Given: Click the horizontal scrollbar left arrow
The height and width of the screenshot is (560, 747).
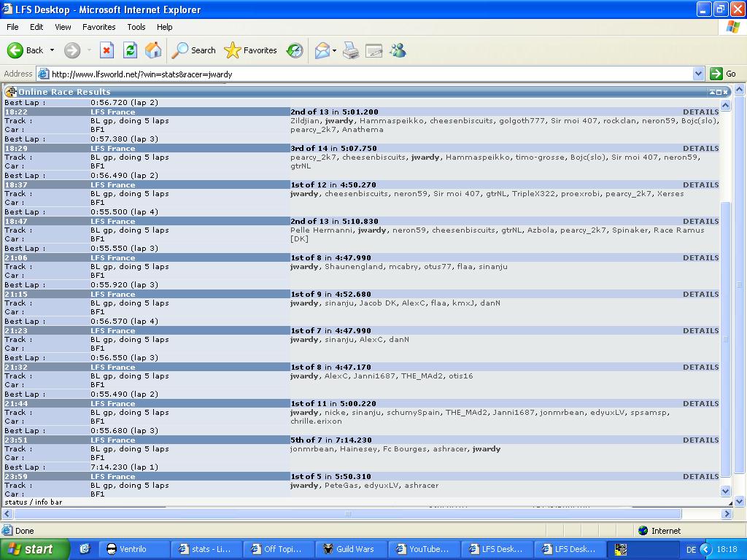Looking at the screenshot, I should (x=7, y=513).
